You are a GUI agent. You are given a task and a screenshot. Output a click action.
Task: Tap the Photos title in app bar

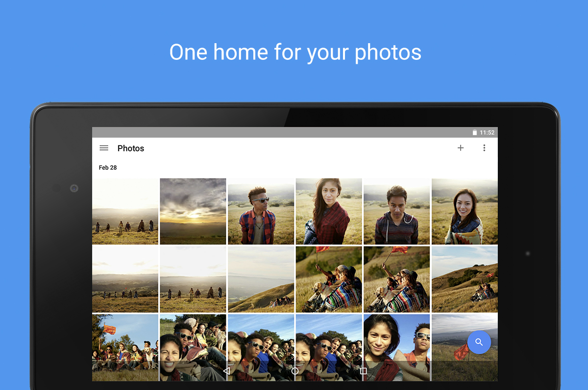click(131, 148)
